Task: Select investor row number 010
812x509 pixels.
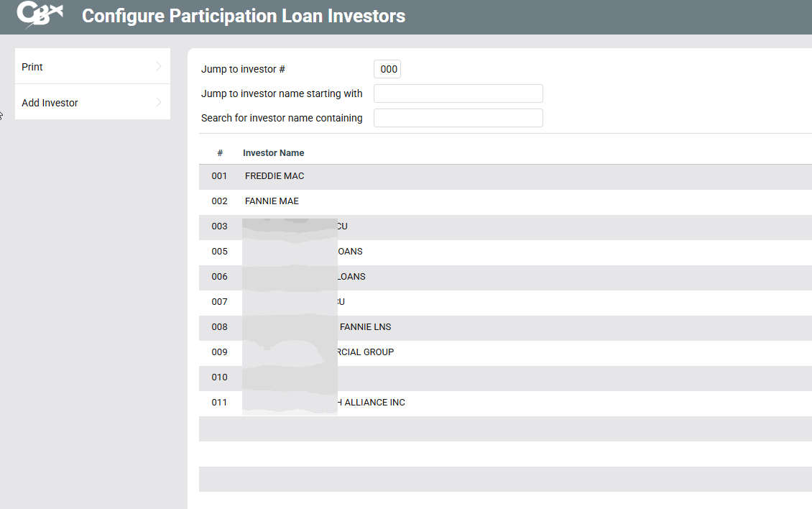Action: [x=219, y=377]
